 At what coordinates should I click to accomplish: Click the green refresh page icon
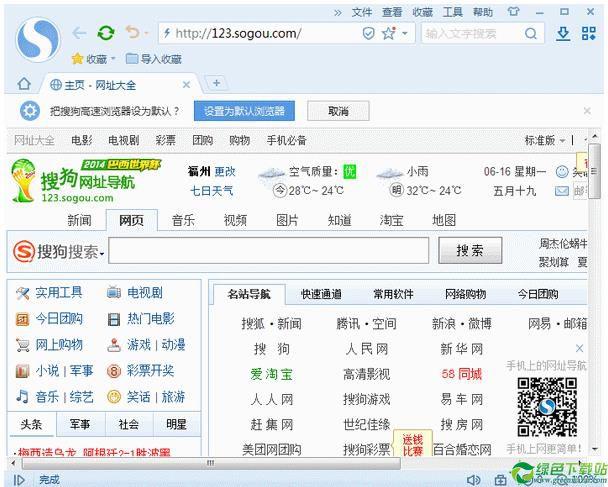point(106,33)
